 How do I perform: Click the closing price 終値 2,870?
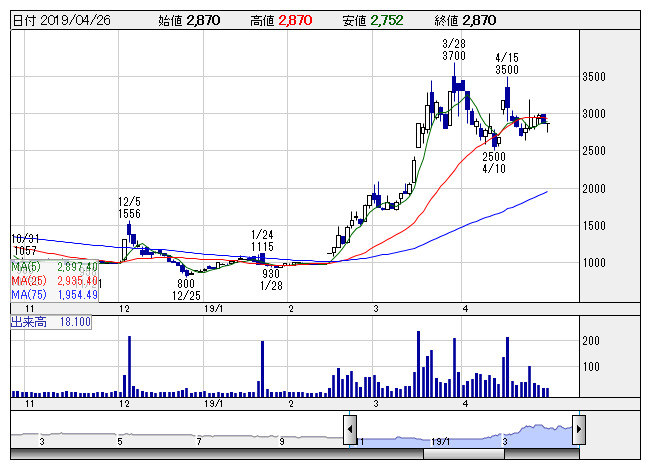pyautogui.click(x=465, y=20)
